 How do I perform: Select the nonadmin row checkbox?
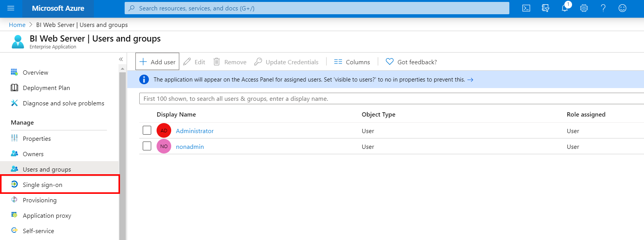coord(147,146)
